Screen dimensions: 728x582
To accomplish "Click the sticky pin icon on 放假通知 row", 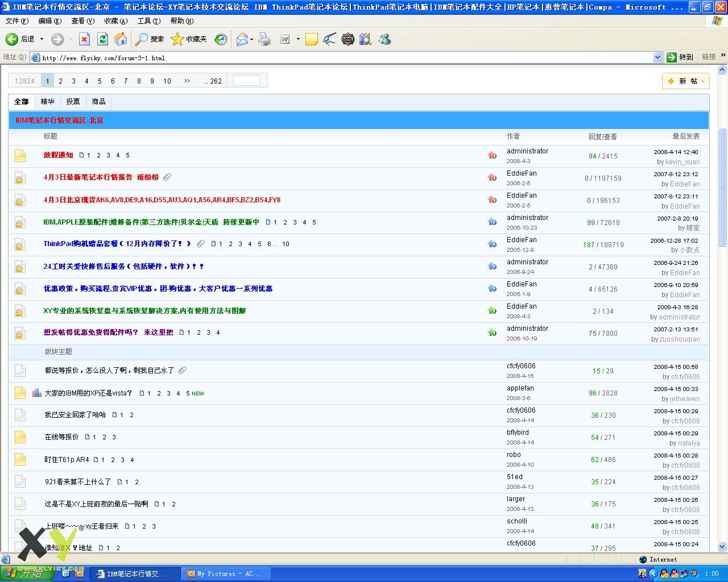I will pyautogui.click(x=492, y=155).
